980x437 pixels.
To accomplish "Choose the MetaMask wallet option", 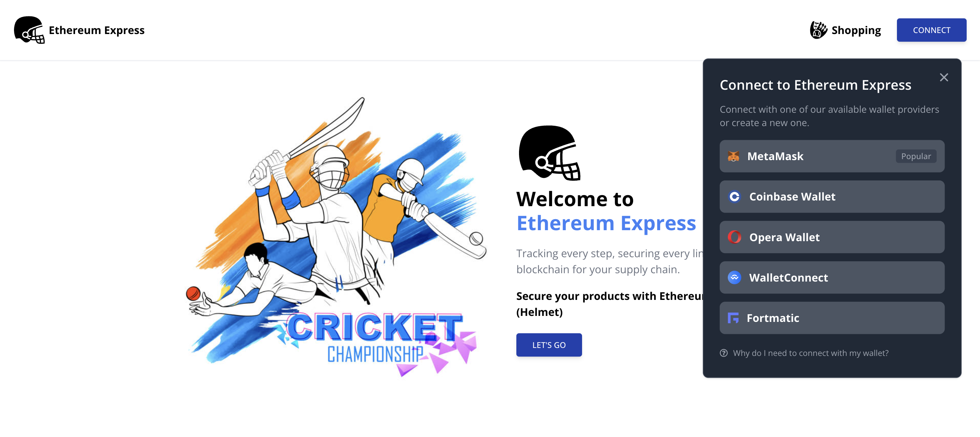I will pyautogui.click(x=832, y=156).
